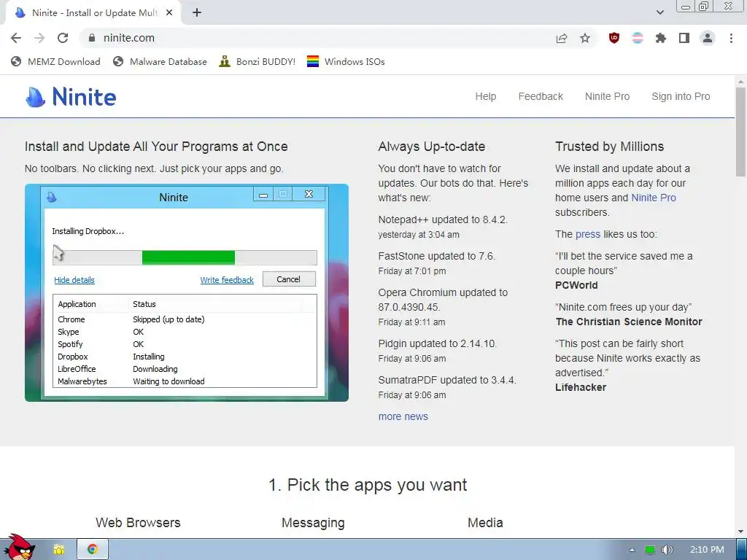The image size is (747, 560).
Task: Open the file explorer taskbar icon
Action: [58, 550]
